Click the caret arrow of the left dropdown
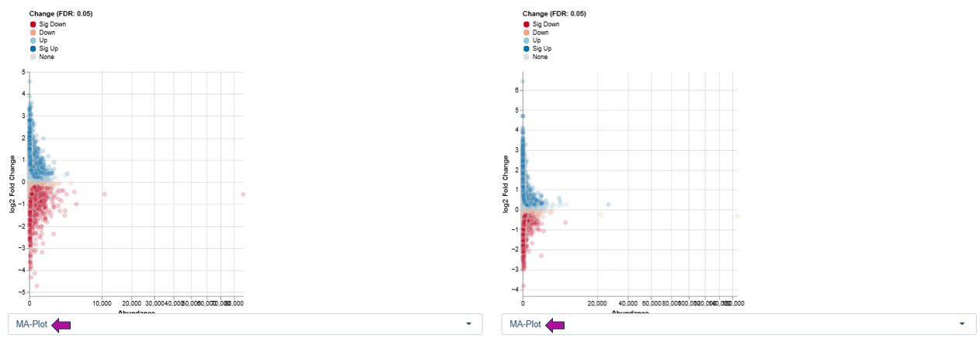The height and width of the screenshot is (339, 980). [468, 324]
